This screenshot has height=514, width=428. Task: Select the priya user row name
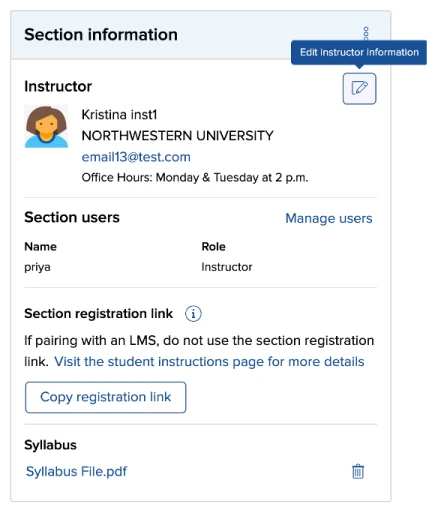(x=37, y=267)
